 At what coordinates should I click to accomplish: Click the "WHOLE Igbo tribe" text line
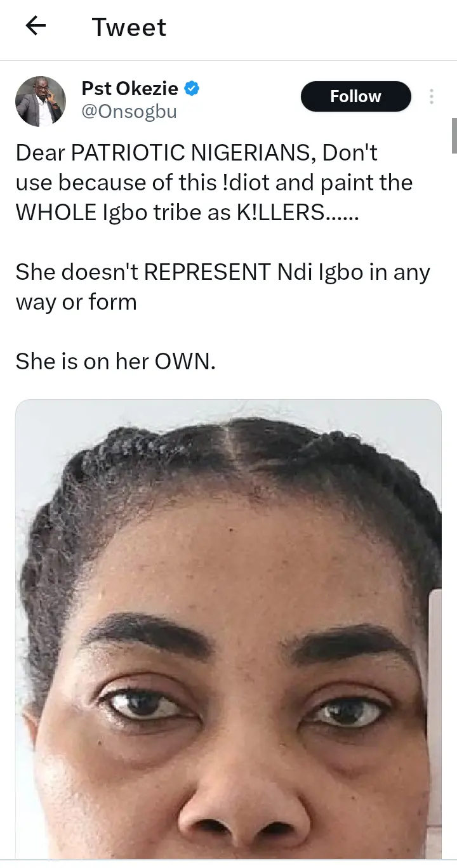(x=187, y=213)
